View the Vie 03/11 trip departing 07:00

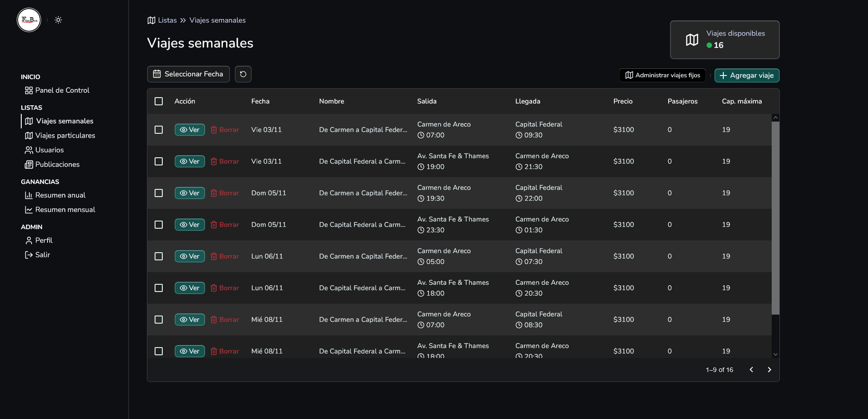(190, 130)
